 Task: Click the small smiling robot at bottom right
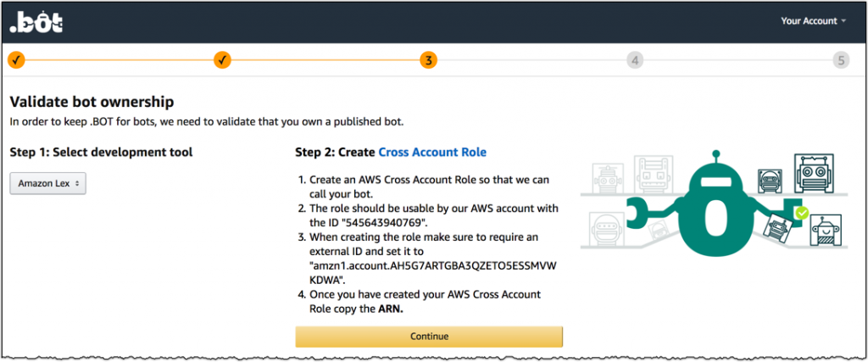coord(826,230)
